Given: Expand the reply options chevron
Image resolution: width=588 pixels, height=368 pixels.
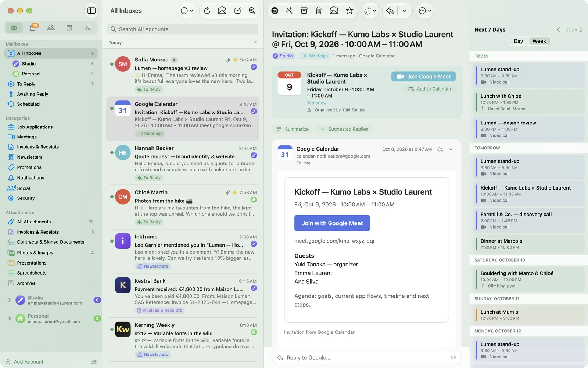Looking at the screenshot, I should (x=405, y=11).
